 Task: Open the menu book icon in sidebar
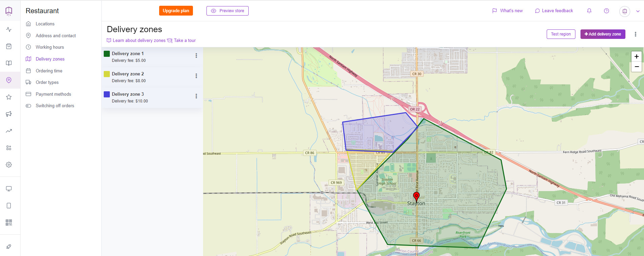tap(9, 63)
